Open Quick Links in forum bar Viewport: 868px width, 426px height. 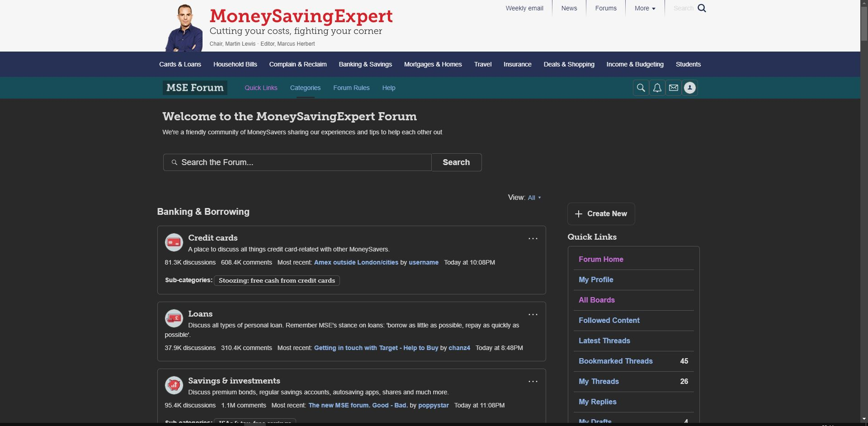[x=261, y=88]
